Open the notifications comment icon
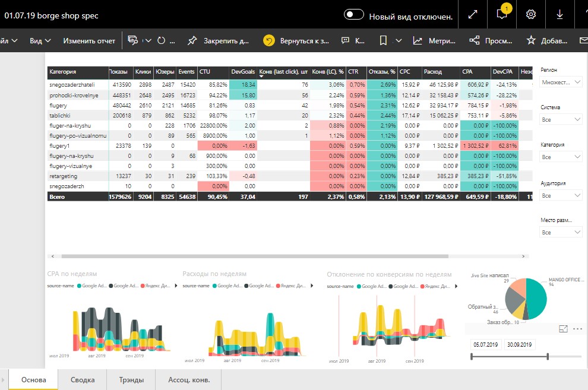This screenshot has height=390, width=588. tap(502, 15)
